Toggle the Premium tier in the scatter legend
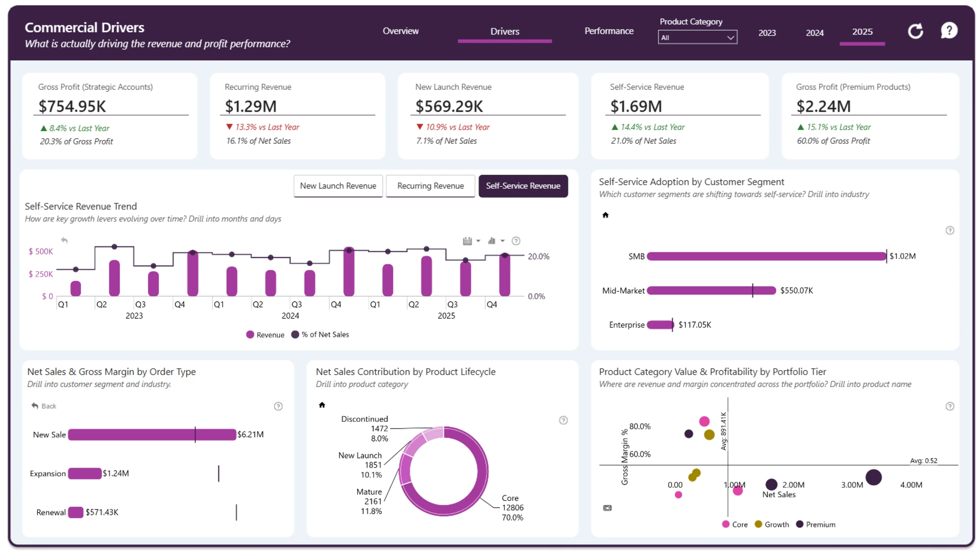 (816, 524)
